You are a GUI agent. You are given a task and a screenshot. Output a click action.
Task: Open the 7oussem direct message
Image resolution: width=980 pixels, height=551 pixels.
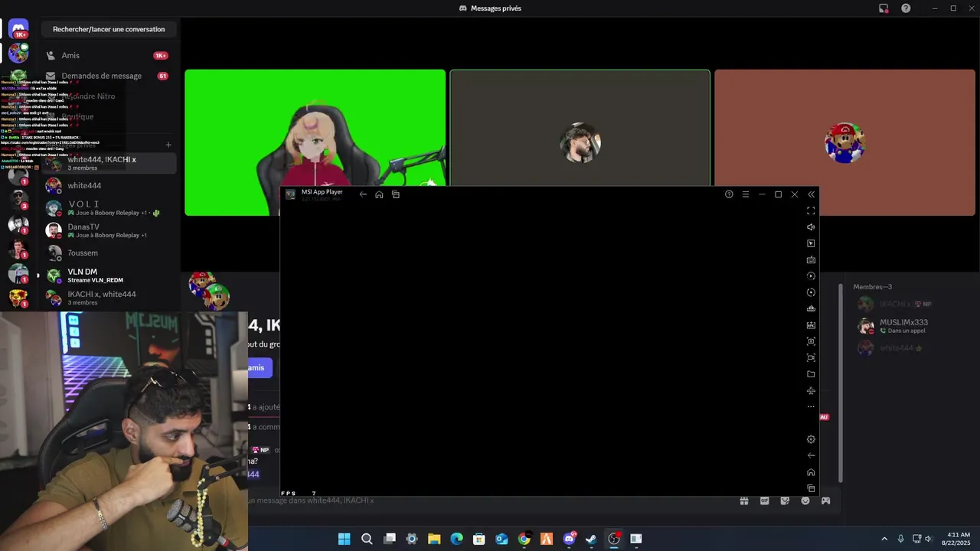point(109,253)
